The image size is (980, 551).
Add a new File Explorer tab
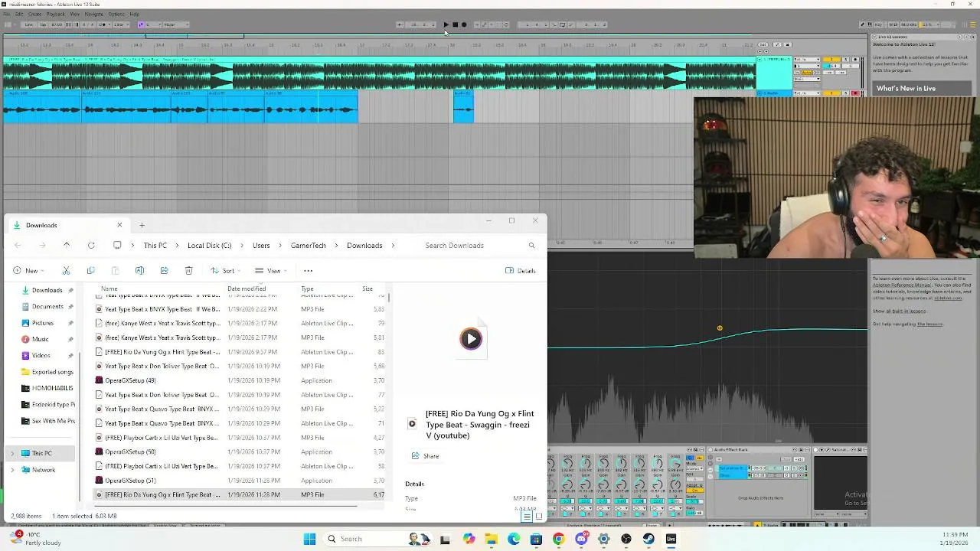pyautogui.click(x=142, y=225)
